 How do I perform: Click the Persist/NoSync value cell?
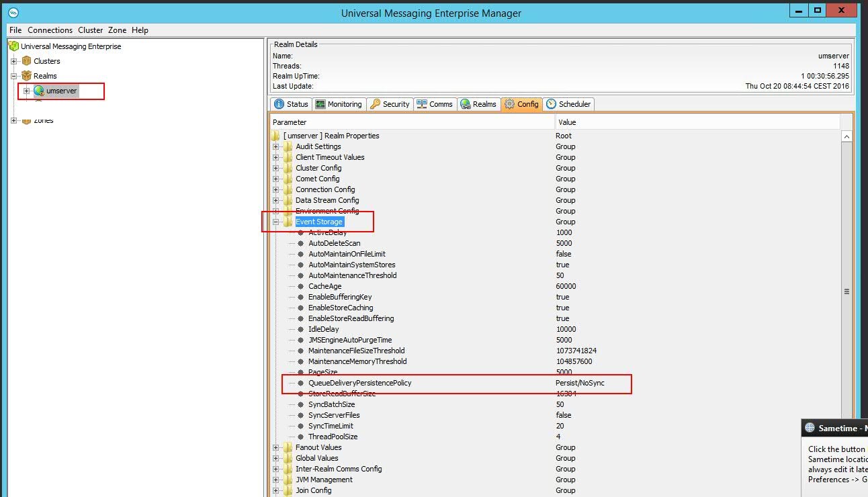pyautogui.click(x=580, y=383)
